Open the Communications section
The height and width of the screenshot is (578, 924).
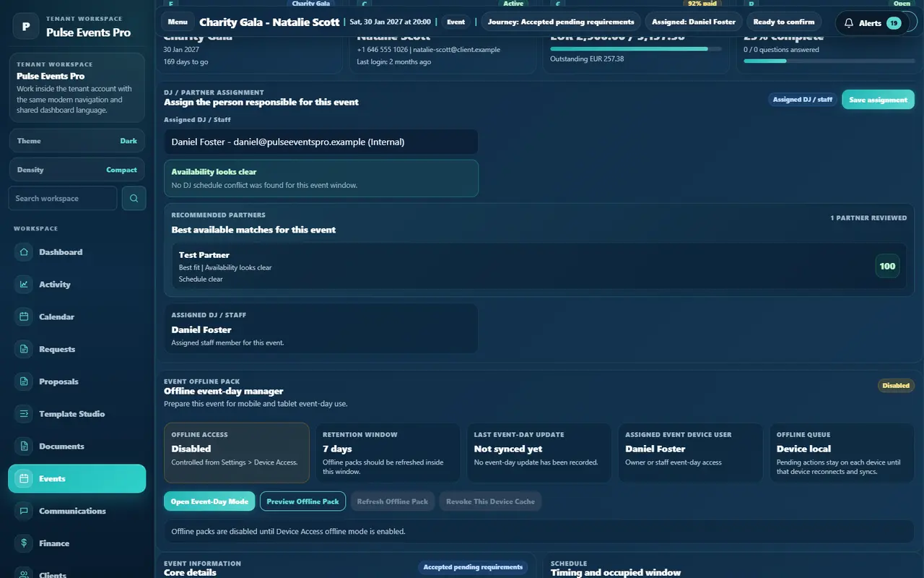[x=77, y=511]
